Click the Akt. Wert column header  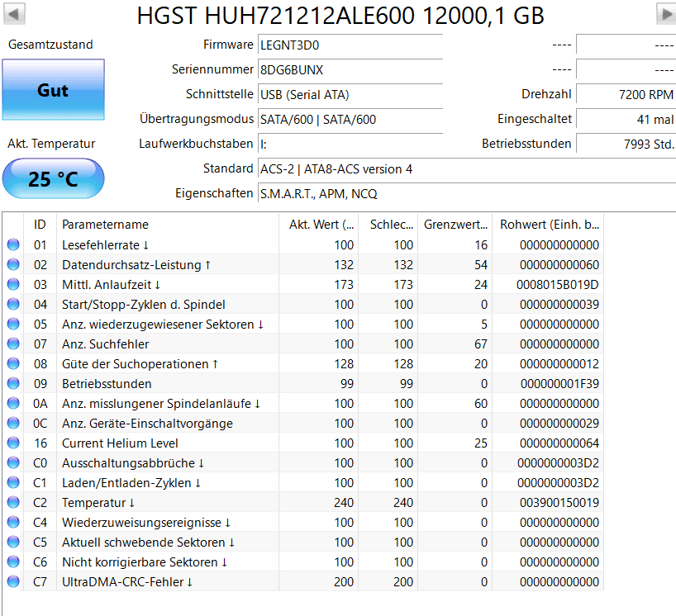319,225
